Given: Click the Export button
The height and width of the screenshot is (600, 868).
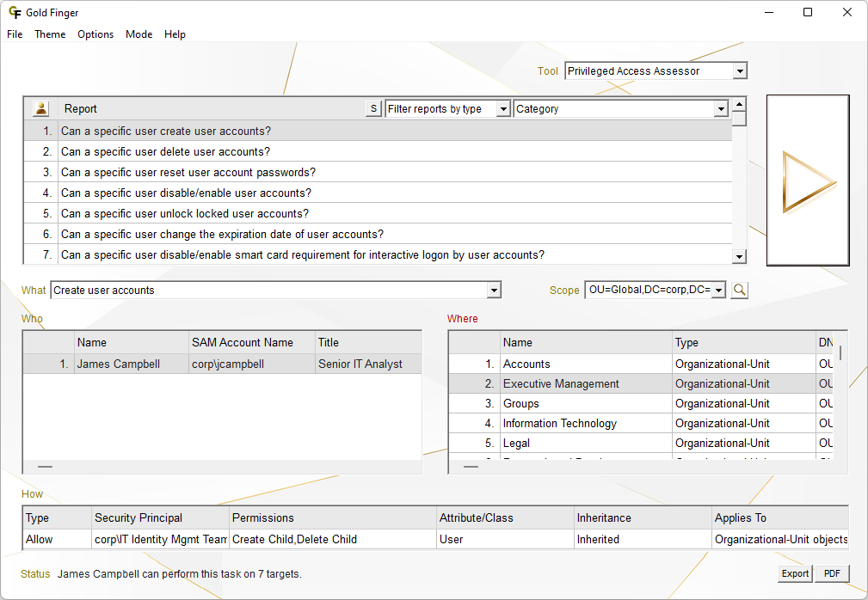Looking at the screenshot, I should [x=795, y=573].
